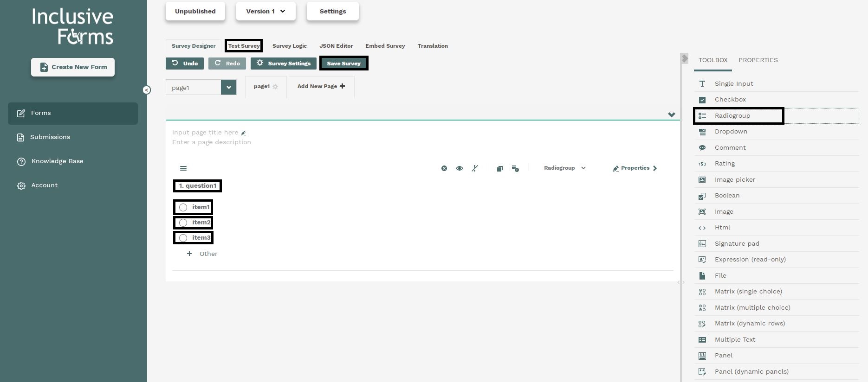
Task: Click the page1 tab gear icon
Action: click(x=275, y=87)
